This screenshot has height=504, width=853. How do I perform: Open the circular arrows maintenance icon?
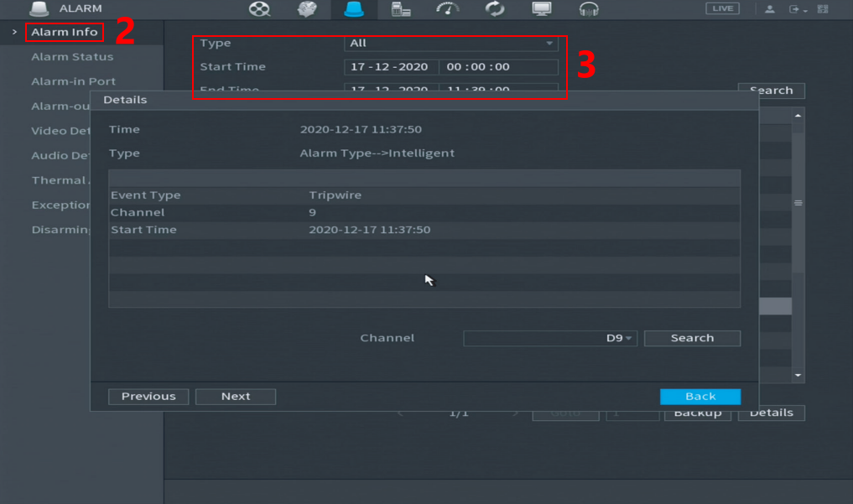495,9
